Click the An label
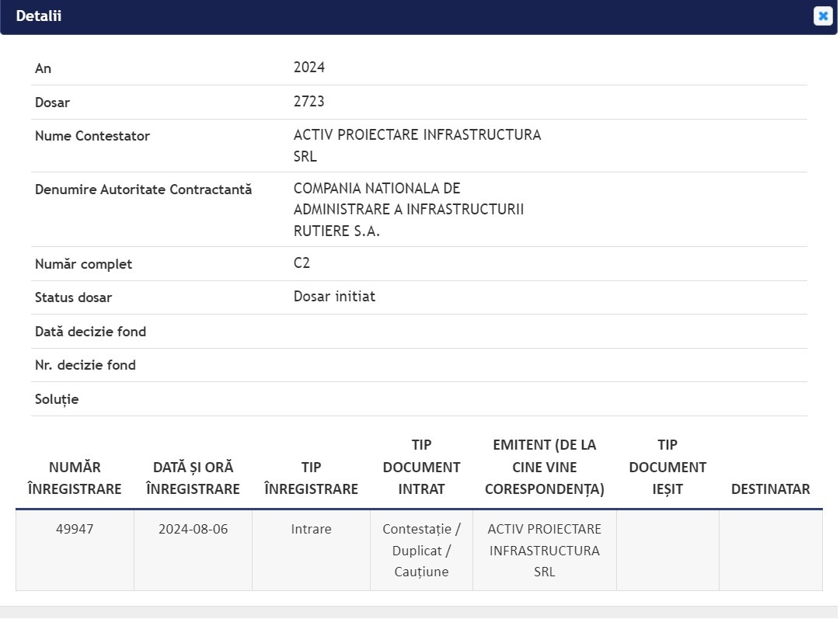 [x=43, y=68]
